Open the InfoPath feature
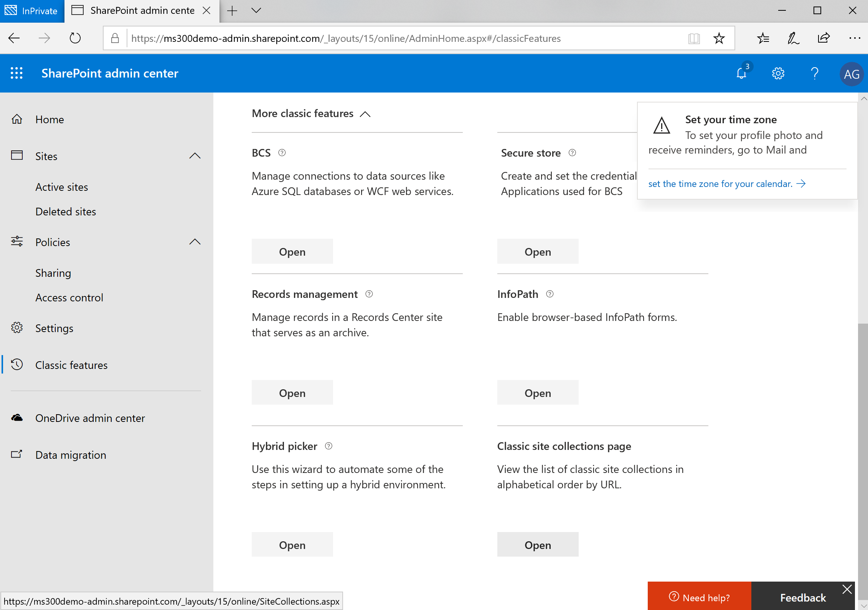Screen dimensions: 868x610 [538, 393]
